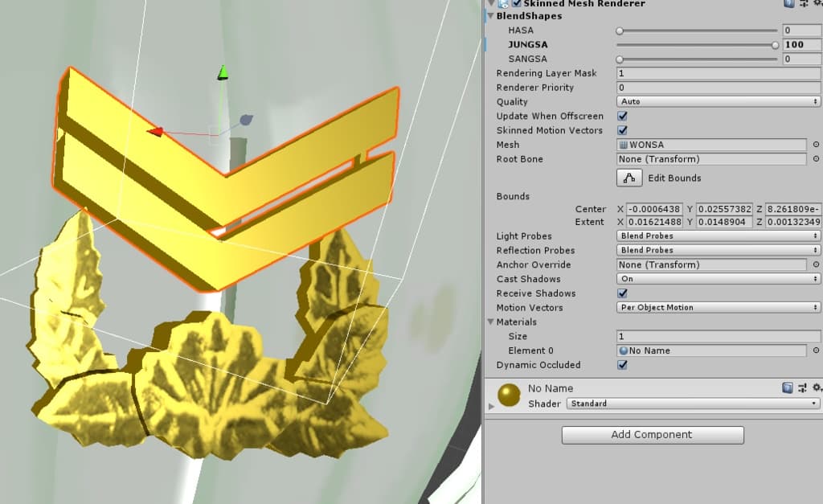Open object picker for material Element 0
Screen dimensions: 823x504
tap(816, 350)
